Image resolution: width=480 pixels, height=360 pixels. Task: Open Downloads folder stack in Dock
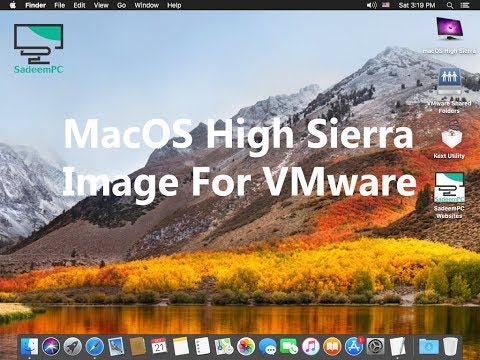(429, 347)
